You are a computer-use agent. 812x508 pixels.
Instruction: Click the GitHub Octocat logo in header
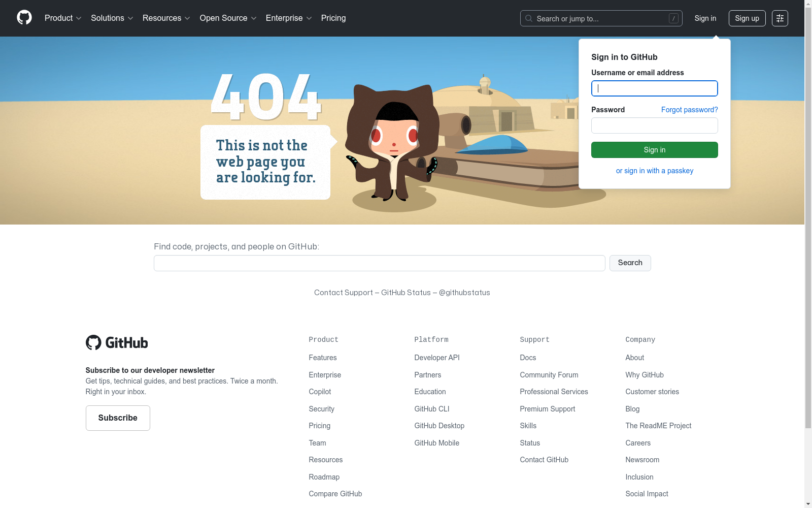click(x=24, y=18)
